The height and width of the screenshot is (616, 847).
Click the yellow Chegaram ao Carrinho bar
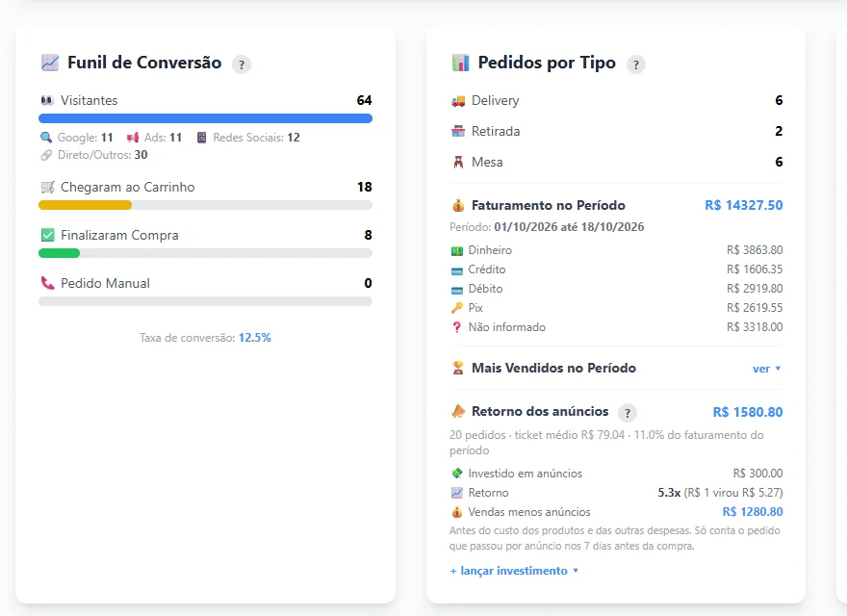(x=85, y=205)
